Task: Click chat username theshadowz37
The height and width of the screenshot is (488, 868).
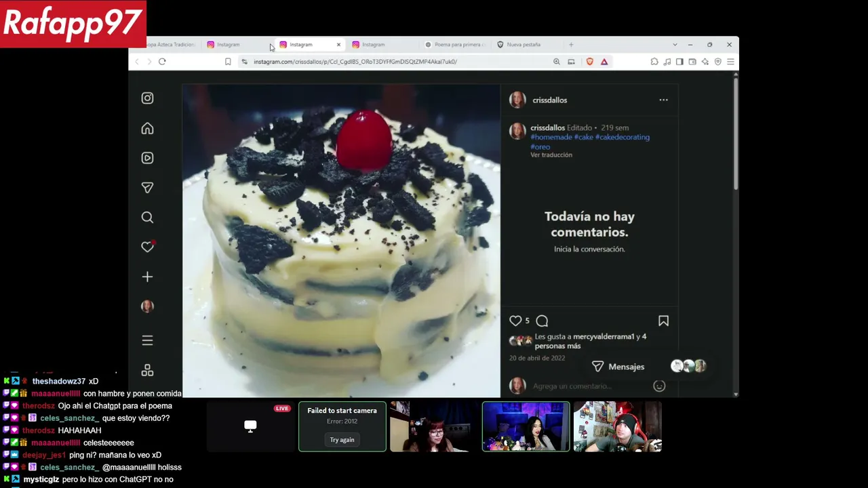Action: point(59,382)
